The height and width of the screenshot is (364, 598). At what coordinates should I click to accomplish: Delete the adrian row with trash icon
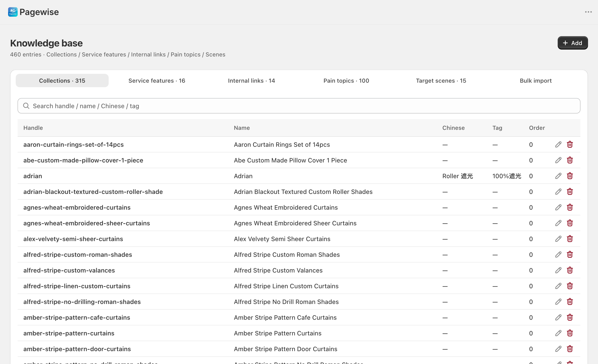(x=570, y=176)
